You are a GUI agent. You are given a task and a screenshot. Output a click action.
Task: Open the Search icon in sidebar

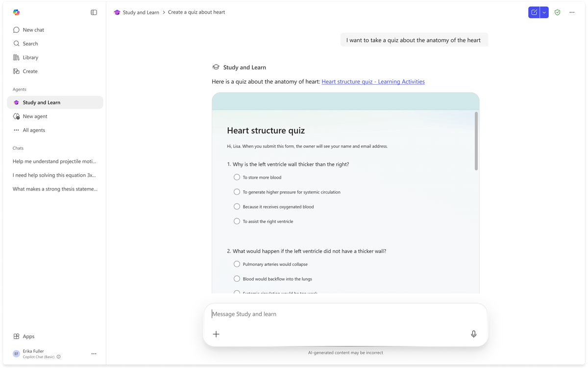tap(16, 44)
